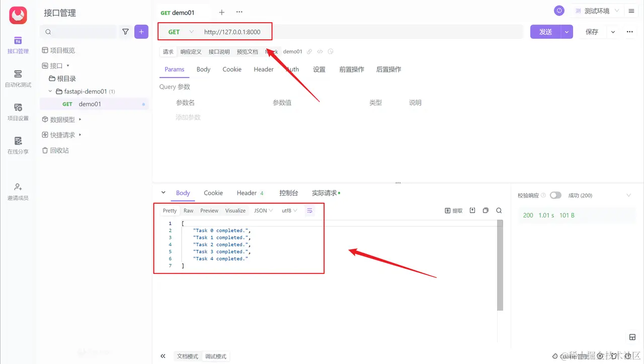The height and width of the screenshot is (364, 644).
Task: Copy link icon next to demo01
Action: [309, 51]
